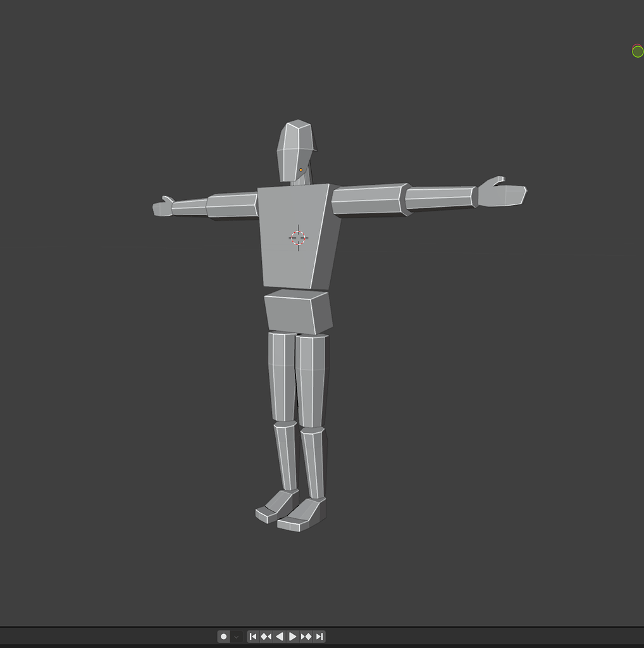The height and width of the screenshot is (648, 644).
Task: Toggle auto keying record button
Action: click(x=223, y=637)
